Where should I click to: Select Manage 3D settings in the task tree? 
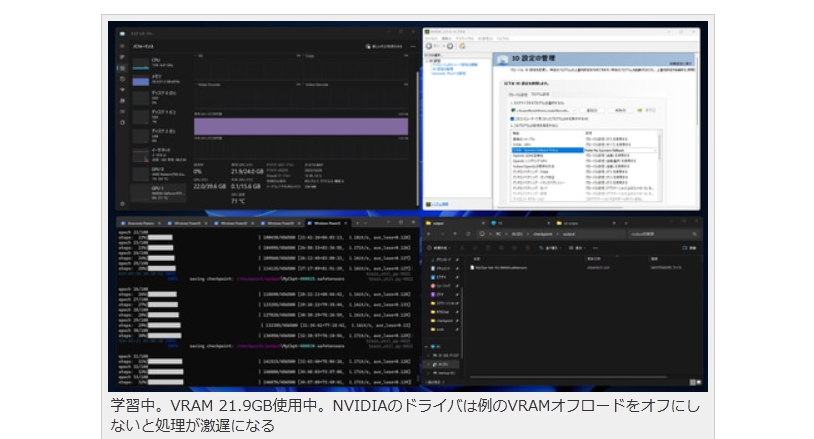click(x=448, y=68)
